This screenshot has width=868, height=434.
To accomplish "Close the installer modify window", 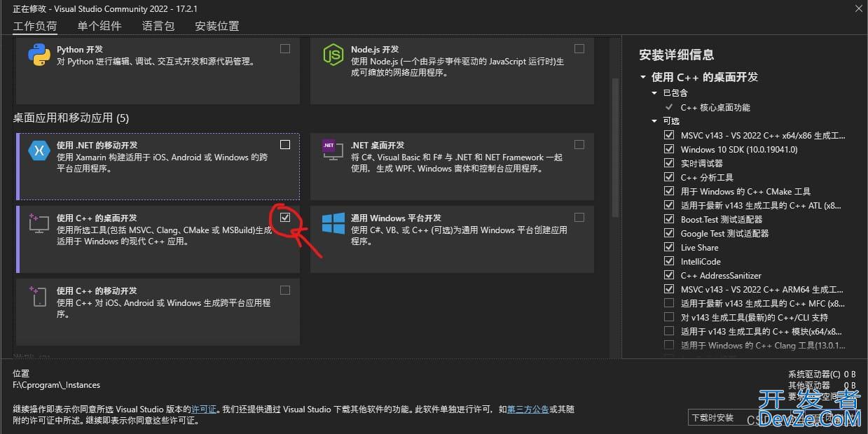I will (859, 8).
